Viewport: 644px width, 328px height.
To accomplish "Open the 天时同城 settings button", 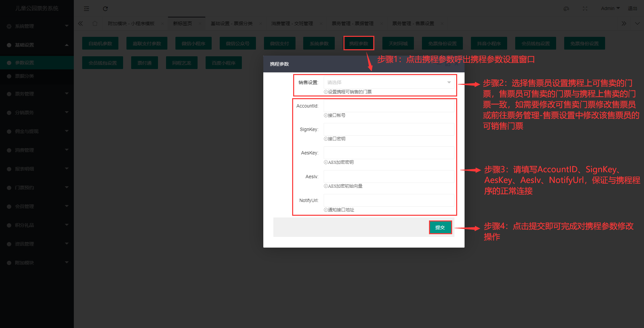I will pyautogui.click(x=398, y=43).
